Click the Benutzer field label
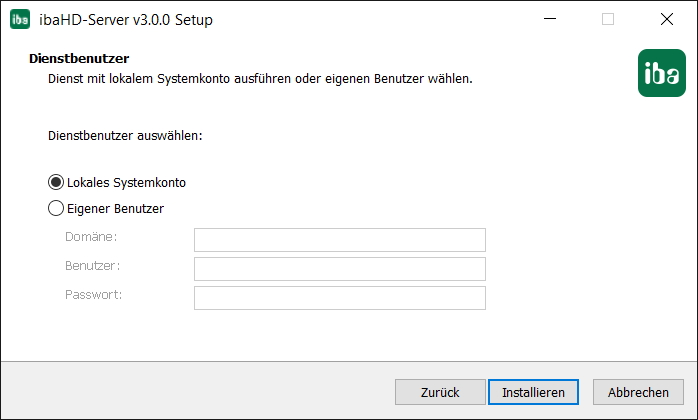The width and height of the screenshot is (698, 420). pos(93,266)
